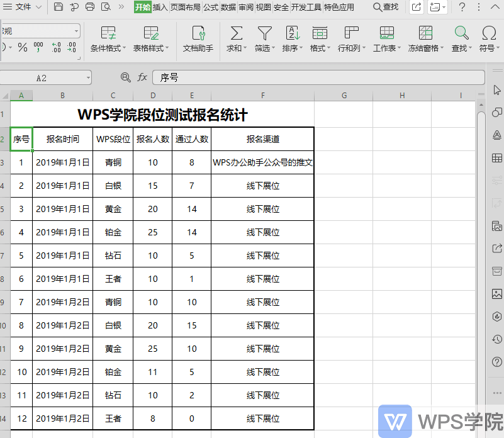This screenshot has width=504, height=438.
Task: Decrease decimal places
Action: tap(71, 47)
